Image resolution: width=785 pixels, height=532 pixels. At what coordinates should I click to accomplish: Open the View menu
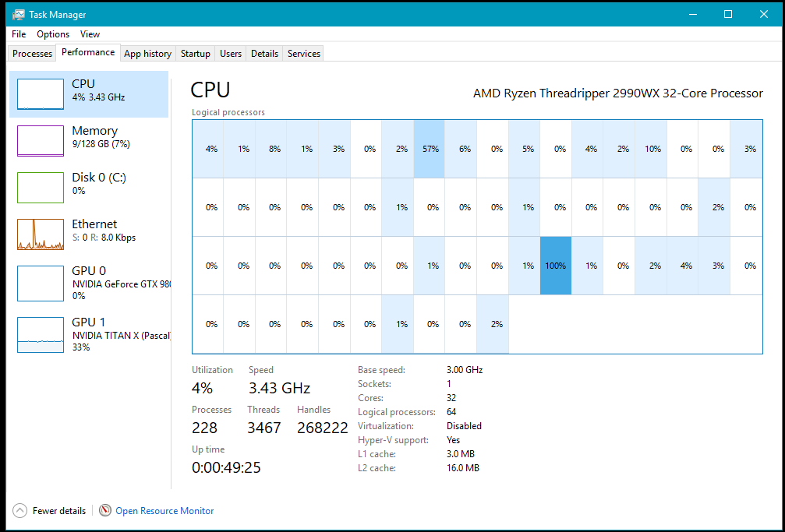click(90, 34)
